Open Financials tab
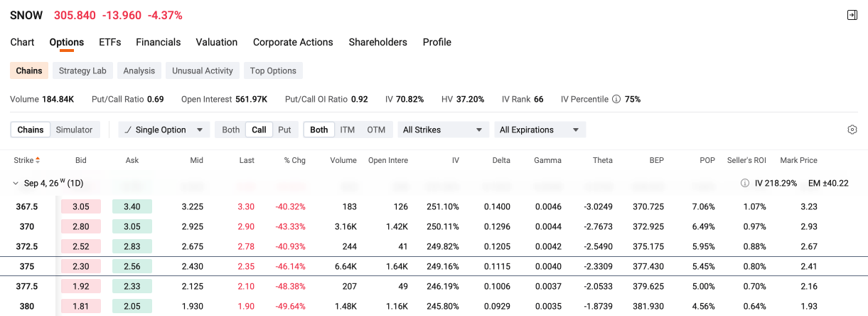Viewport: 868px width, 316px height. 159,42
